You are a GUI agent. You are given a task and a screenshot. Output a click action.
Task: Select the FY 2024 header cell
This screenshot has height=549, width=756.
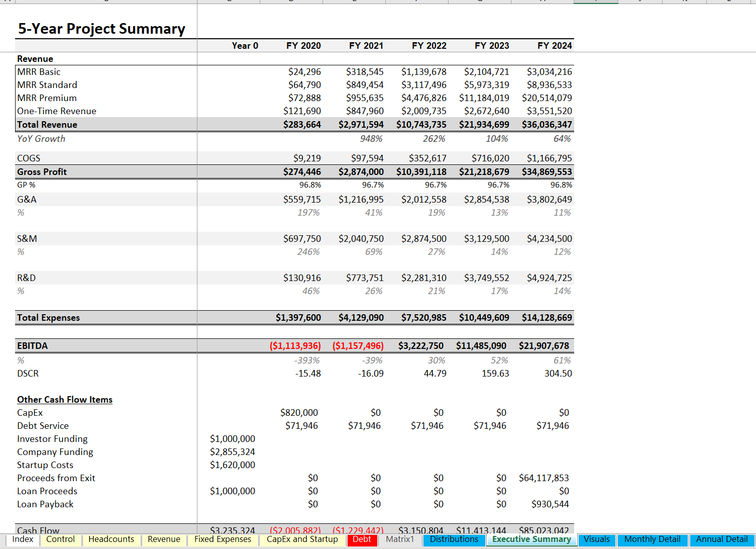[555, 46]
